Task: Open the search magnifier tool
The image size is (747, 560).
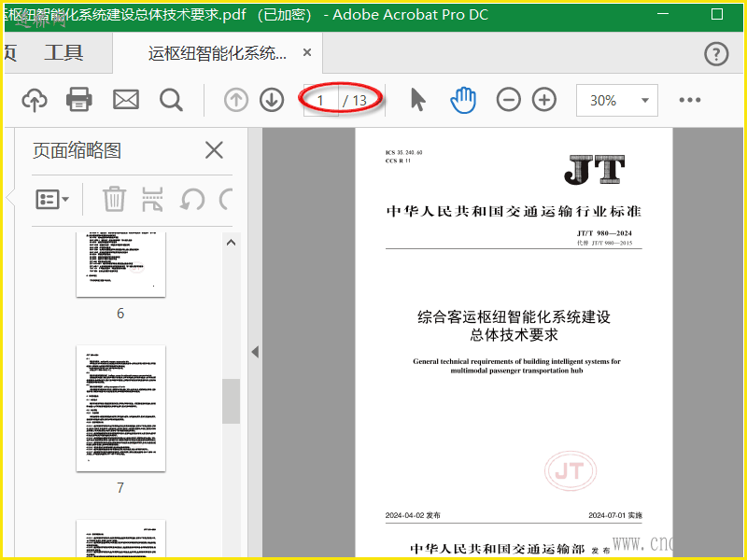Action: [171, 100]
